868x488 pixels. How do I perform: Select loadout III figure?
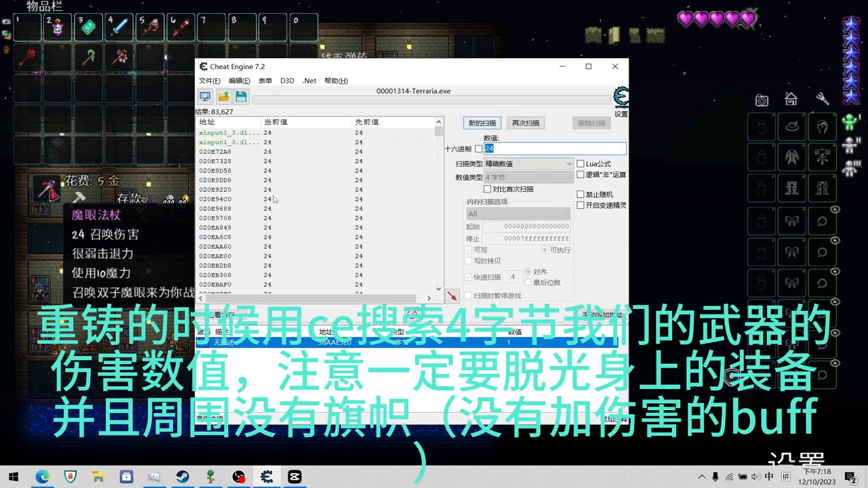(850, 167)
